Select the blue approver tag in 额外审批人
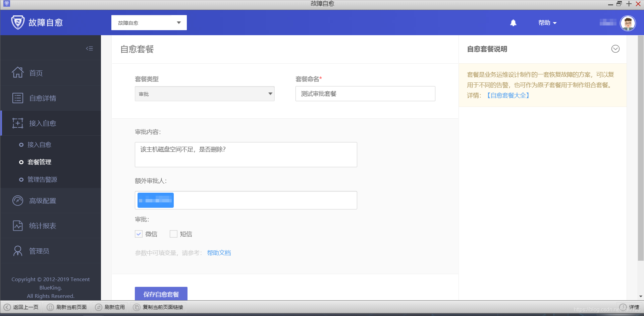644x316 pixels. pos(156,200)
